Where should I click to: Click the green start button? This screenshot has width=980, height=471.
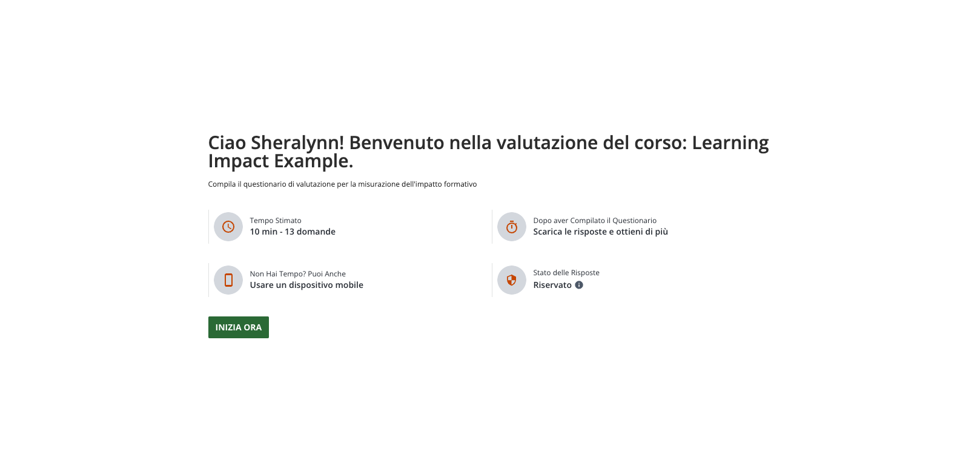pos(238,327)
